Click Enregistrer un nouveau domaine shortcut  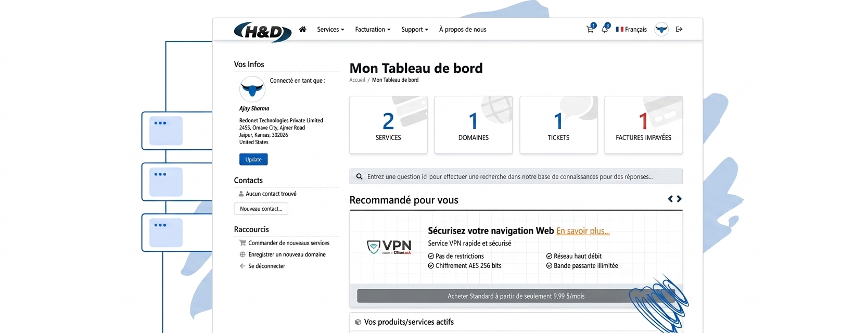pyautogui.click(x=287, y=254)
